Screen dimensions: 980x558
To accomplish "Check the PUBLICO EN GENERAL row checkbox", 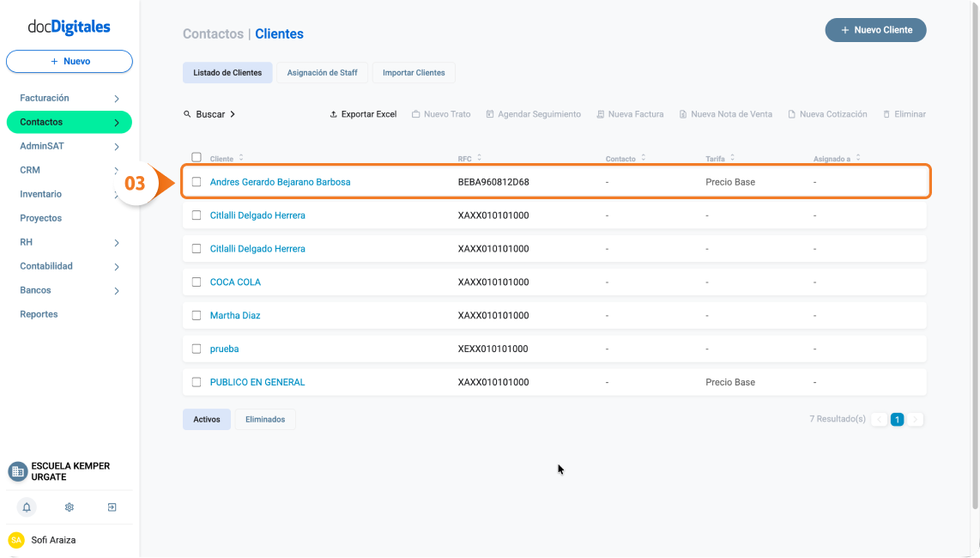I will (x=197, y=382).
